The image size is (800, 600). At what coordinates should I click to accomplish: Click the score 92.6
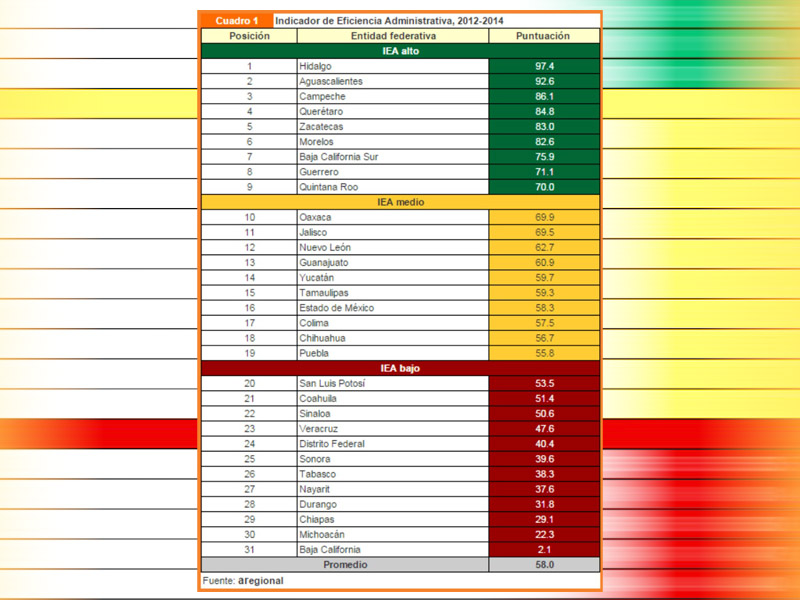[544, 81]
